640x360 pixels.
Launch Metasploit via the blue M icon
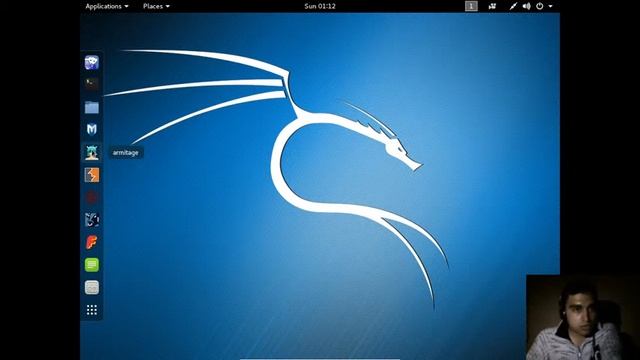tap(91, 129)
